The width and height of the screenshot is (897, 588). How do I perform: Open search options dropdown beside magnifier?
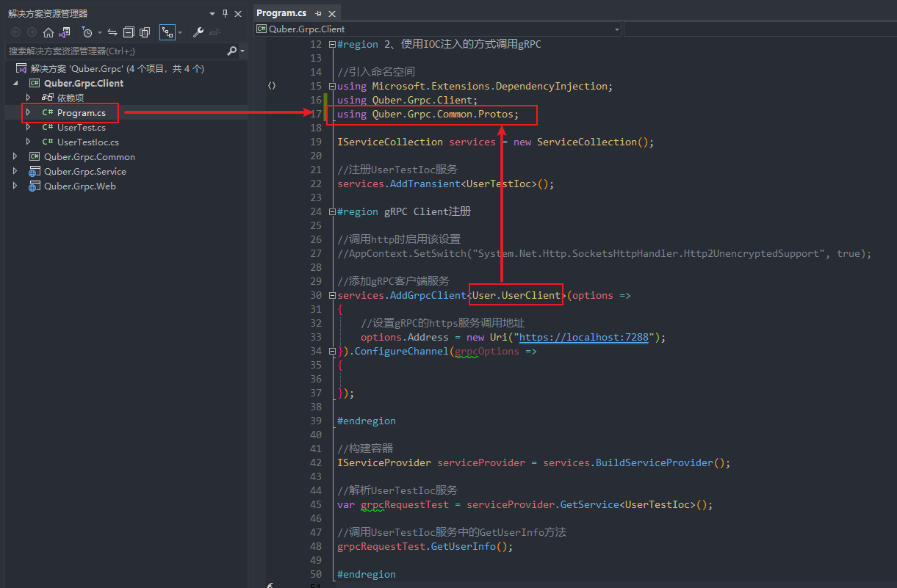click(x=242, y=51)
